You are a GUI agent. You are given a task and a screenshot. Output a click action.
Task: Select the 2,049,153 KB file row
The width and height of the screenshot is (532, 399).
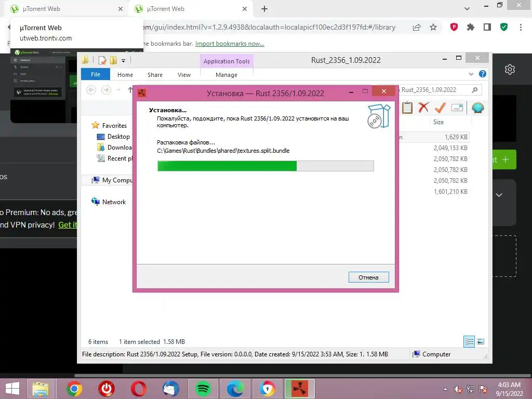click(x=434, y=148)
